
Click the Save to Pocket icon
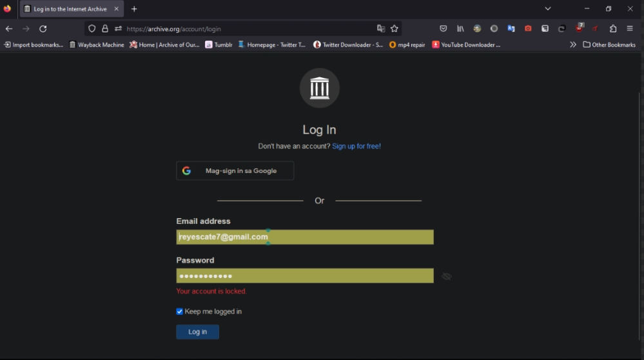tap(444, 28)
